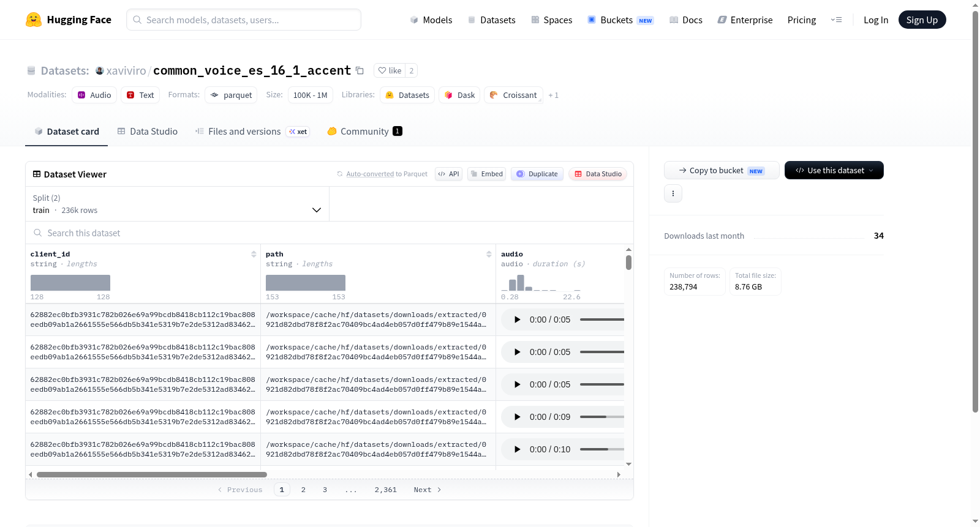The image size is (980, 527).
Task: Go to the Community tab
Action: (365, 132)
